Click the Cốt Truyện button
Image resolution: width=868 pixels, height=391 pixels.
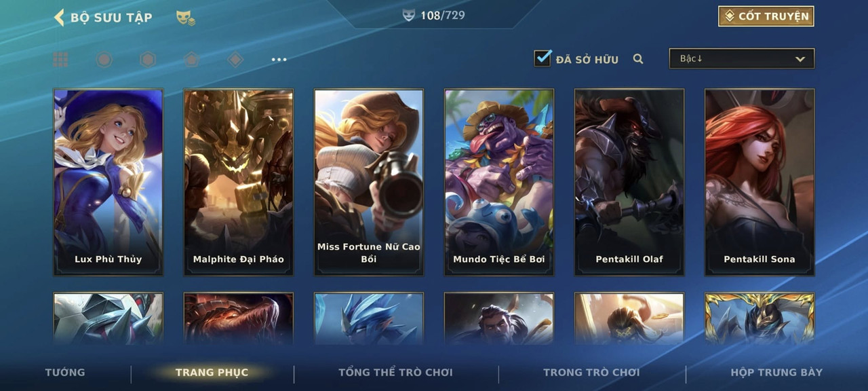pos(766,16)
